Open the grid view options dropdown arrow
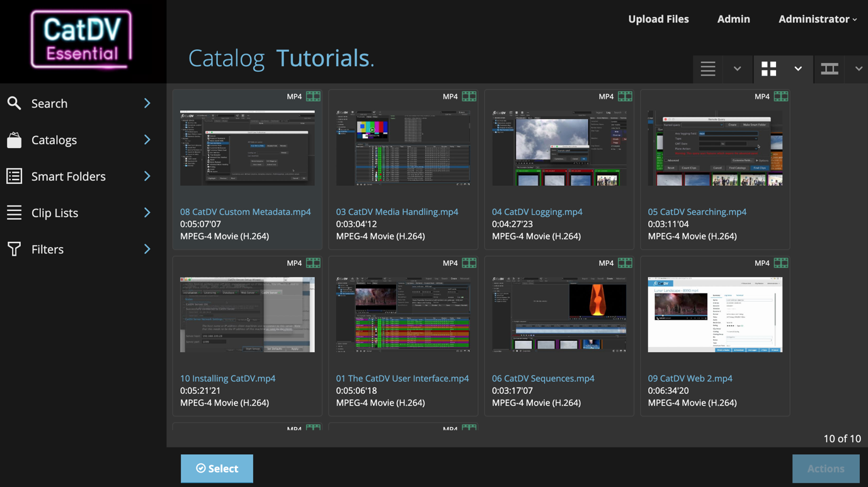 coord(798,69)
